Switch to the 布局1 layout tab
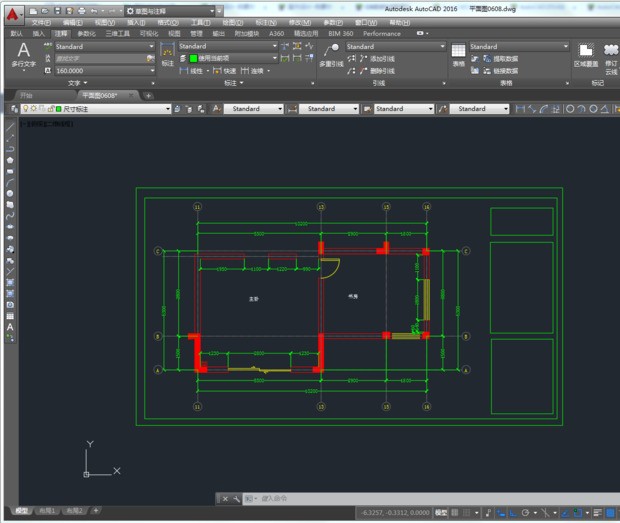 click(46, 510)
